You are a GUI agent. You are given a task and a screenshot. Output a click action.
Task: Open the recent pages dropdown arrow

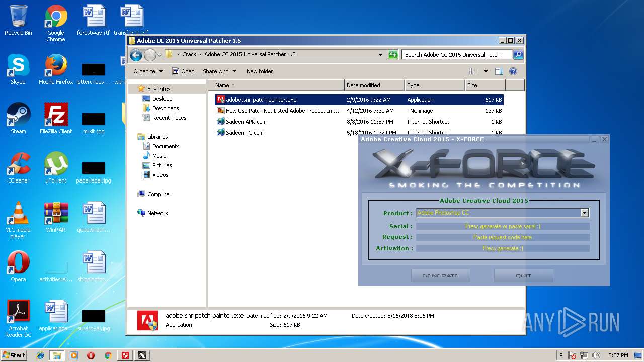coord(159,55)
